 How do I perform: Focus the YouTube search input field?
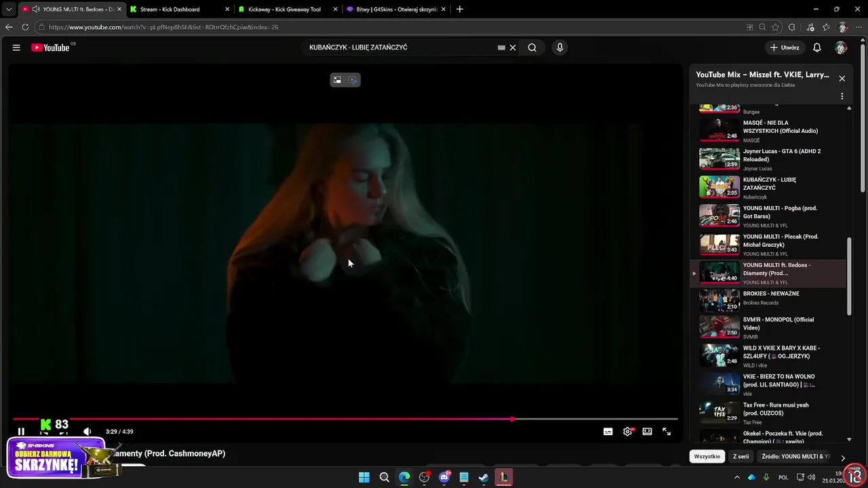[400, 47]
